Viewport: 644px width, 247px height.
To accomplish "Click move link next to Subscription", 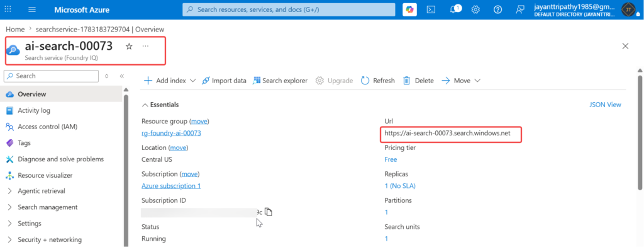I will (x=190, y=174).
